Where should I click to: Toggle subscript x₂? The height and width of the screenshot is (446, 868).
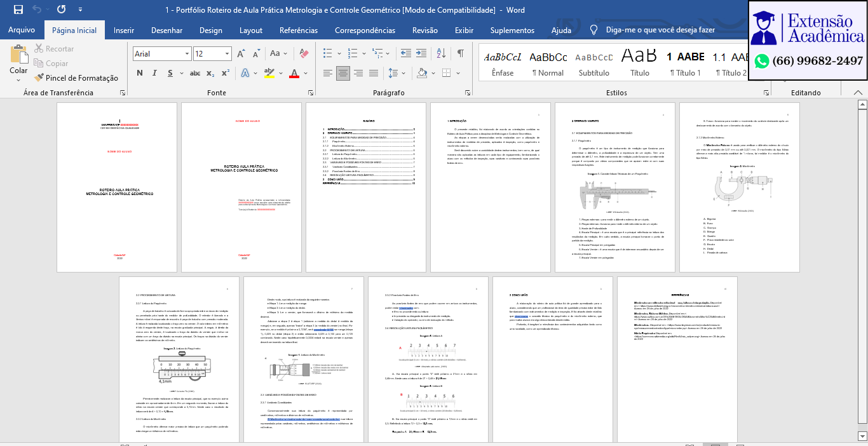(211, 73)
